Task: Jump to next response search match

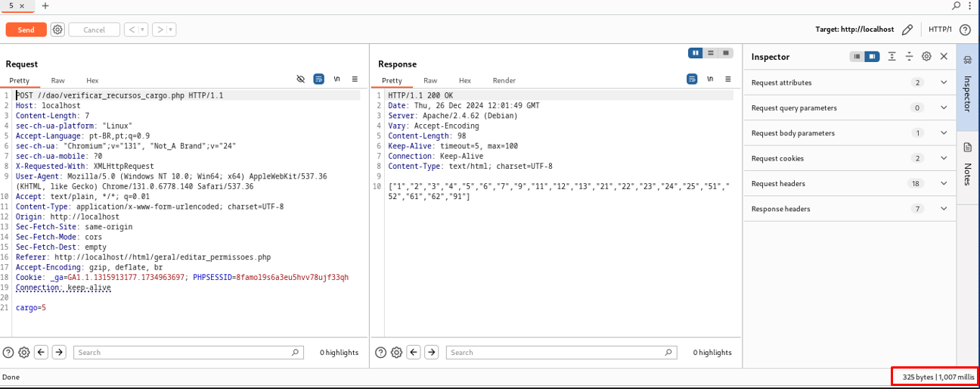Action: [x=432, y=352]
